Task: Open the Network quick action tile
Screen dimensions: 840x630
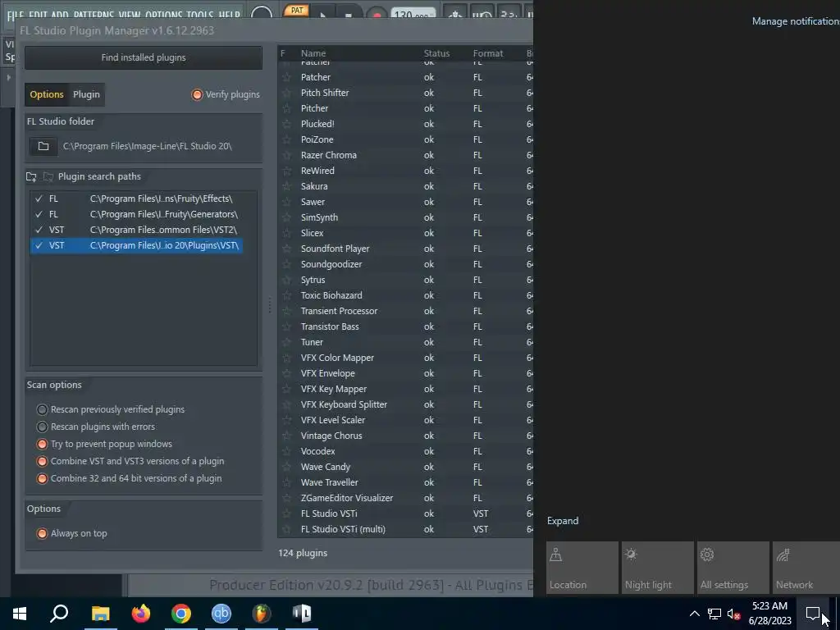Action: coord(806,568)
